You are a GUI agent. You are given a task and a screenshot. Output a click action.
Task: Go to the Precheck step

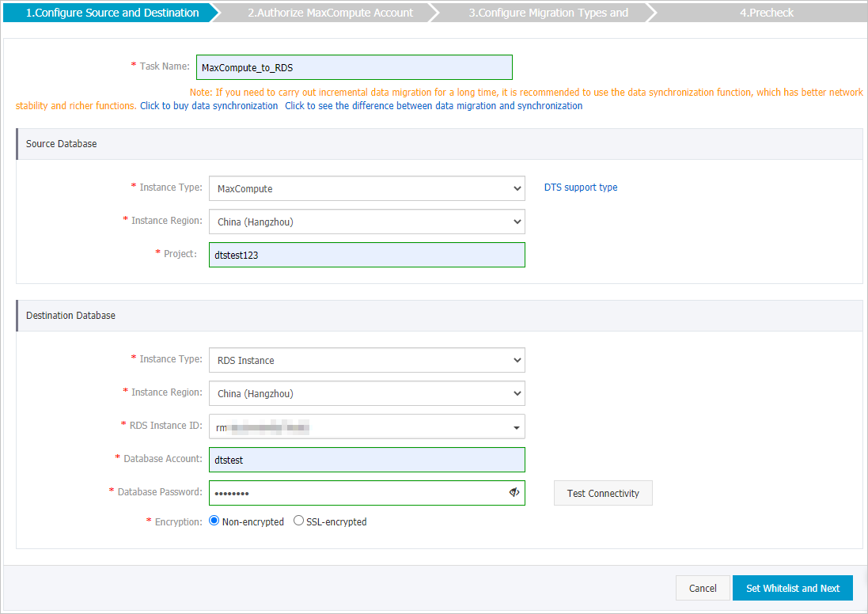(766, 12)
